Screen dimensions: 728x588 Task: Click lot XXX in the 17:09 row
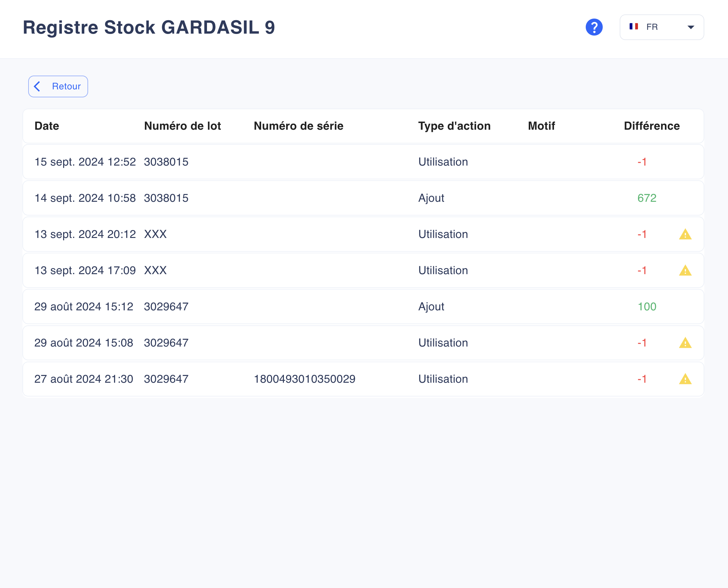(155, 270)
